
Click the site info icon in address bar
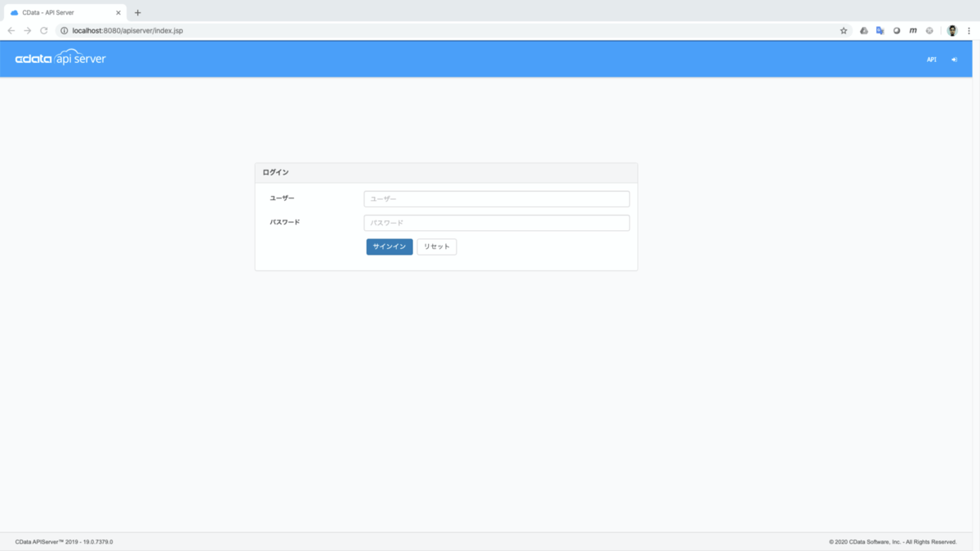pos(64,31)
